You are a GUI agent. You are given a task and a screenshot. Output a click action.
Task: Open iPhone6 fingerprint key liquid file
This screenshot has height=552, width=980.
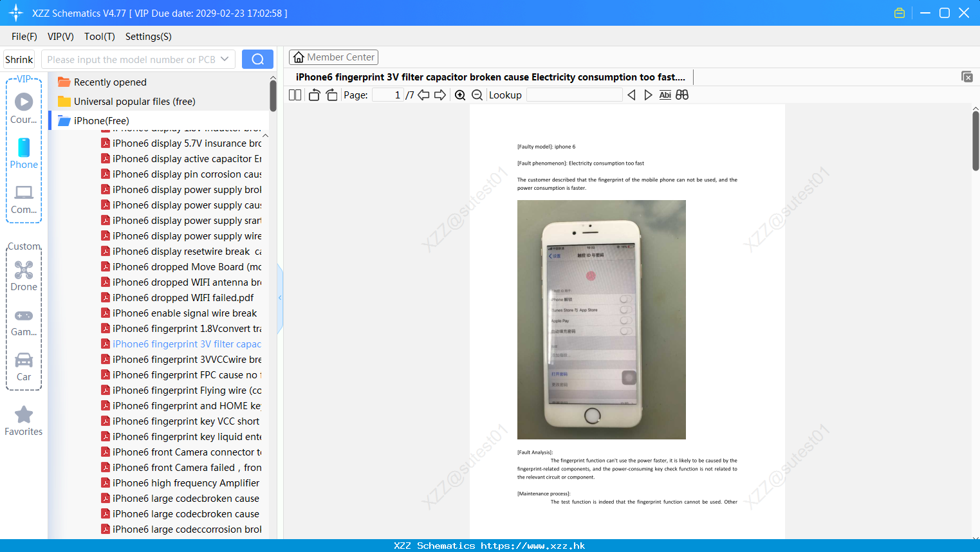point(181,437)
